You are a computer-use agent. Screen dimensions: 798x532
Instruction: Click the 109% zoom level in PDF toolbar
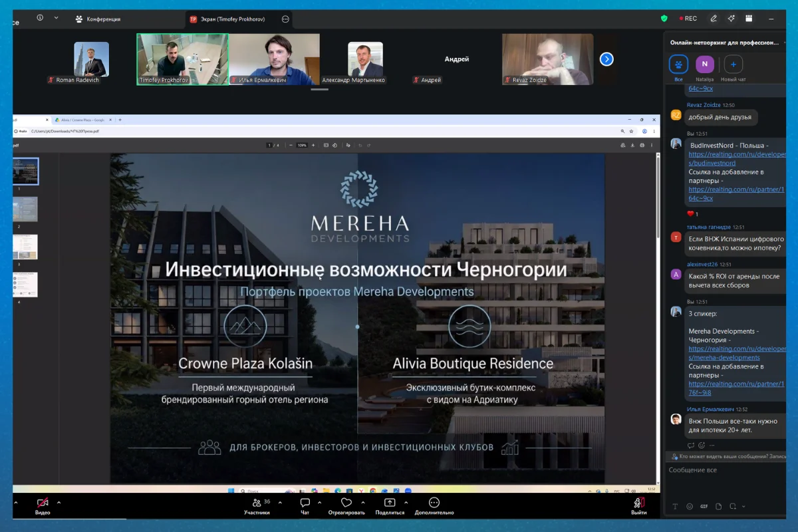pyautogui.click(x=302, y=145)
